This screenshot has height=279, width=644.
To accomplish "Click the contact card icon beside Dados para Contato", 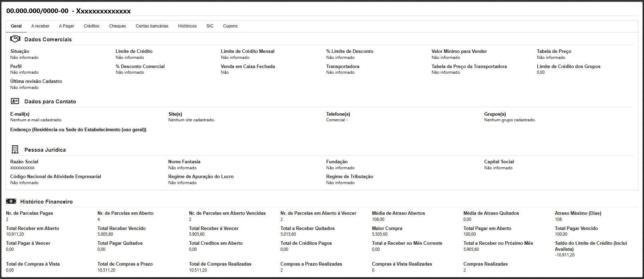I will tap(15, 101).
